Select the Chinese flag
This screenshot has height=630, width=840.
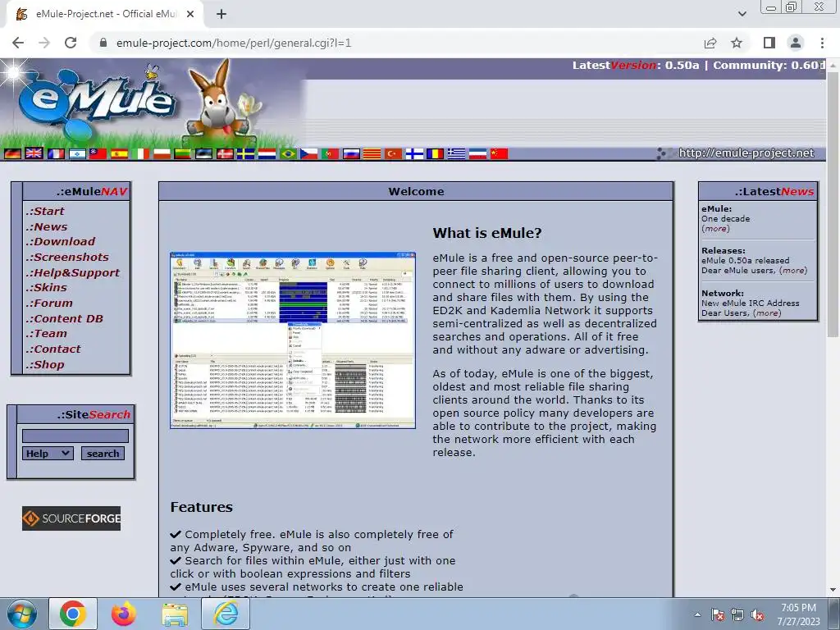[x=500, y=153]
